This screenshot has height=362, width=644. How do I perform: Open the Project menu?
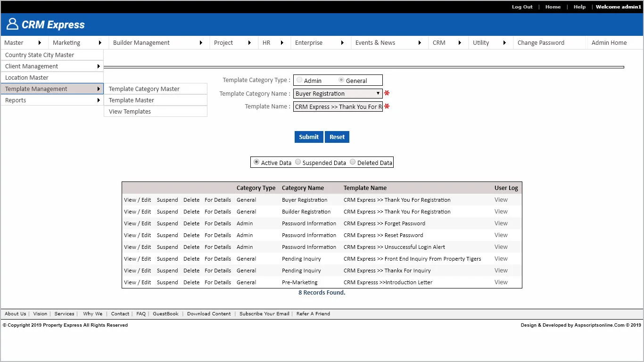coord(233,42)
